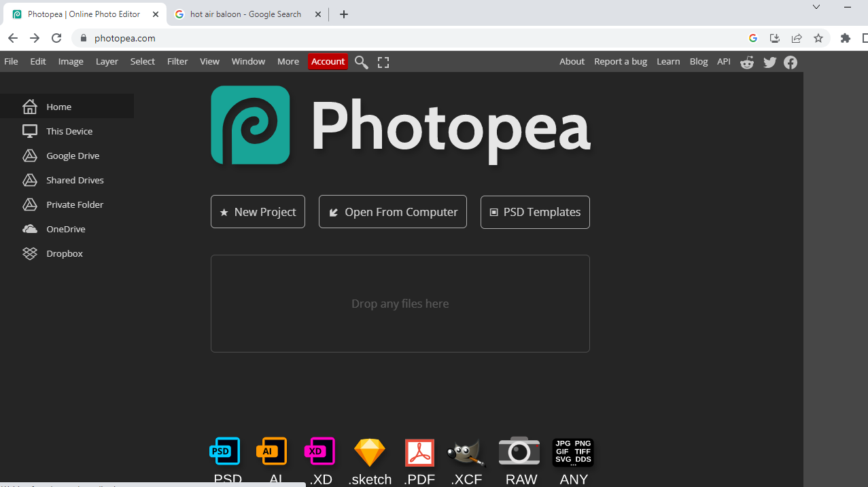This screenshot has height=487, width=868.
Task: Click the Google Drive sidebar label
Action: click(x=73, y=156)
